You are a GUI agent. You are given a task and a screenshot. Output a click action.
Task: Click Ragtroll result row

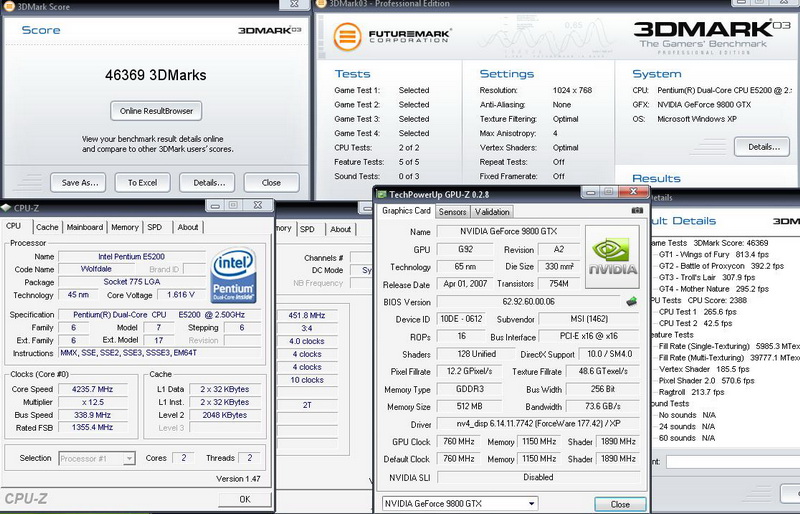[x=691, y=392]
